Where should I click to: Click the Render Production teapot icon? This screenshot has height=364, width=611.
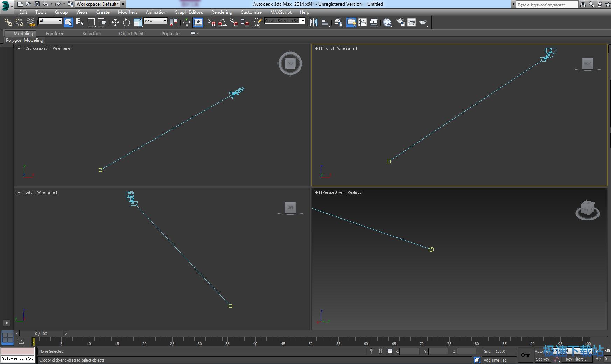pos(423,22)
